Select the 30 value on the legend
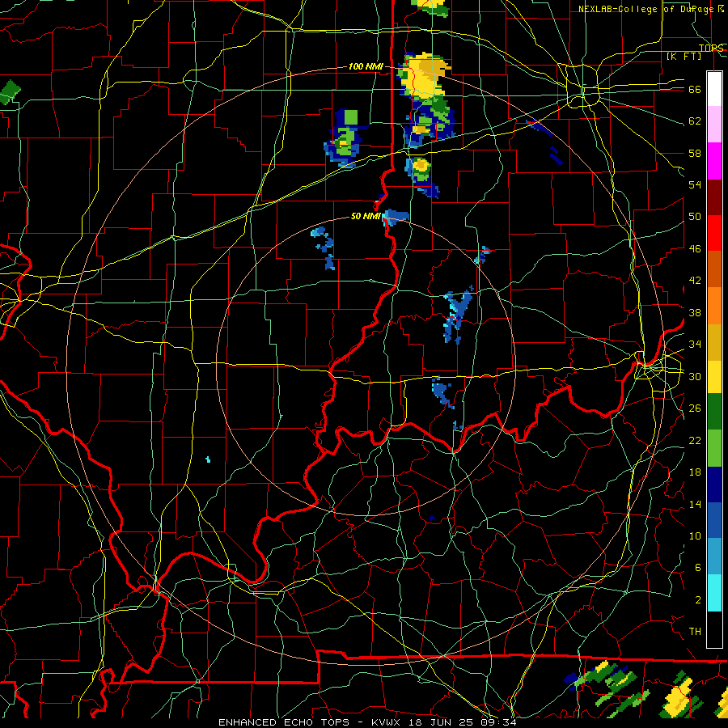Screen dimensions: 728x728 click(x=695, y=376)
